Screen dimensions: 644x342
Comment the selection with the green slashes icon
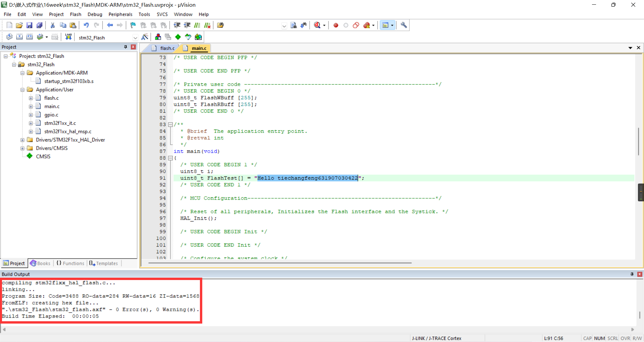197,25
